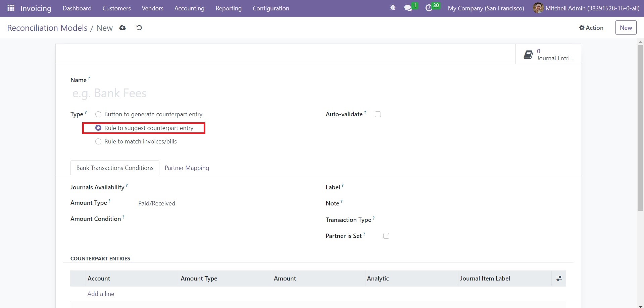
Task: Click the 0 Journal Entries stat button
Action: (548, 54)
